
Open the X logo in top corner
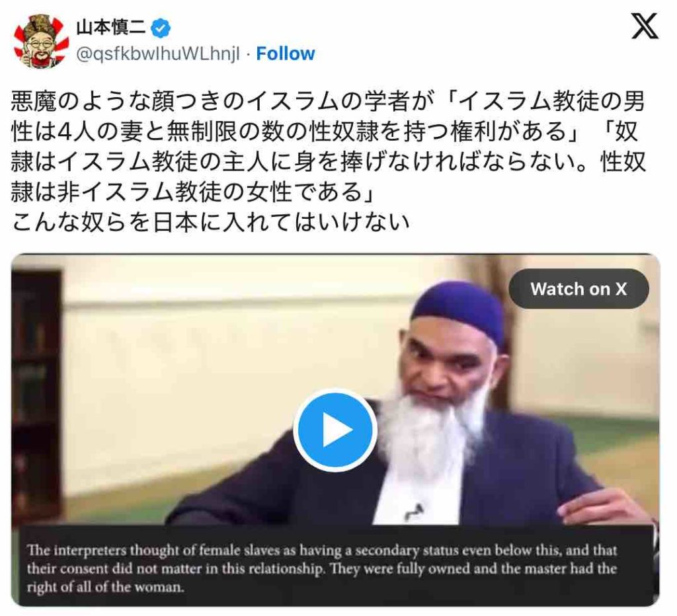(x=645, y=26)
